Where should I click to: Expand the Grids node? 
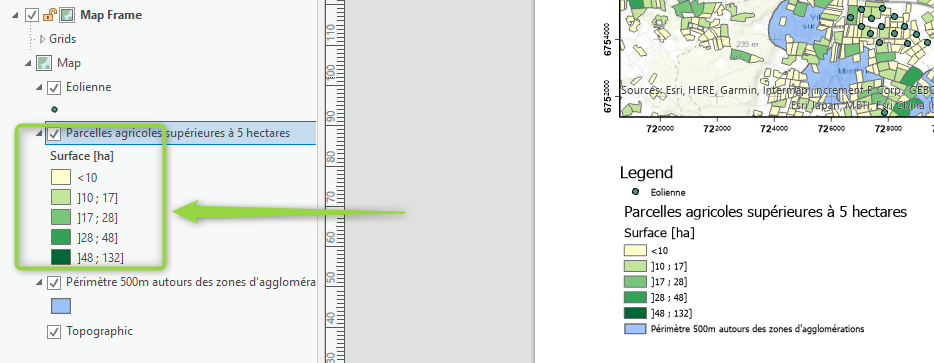tap(42, 39)
